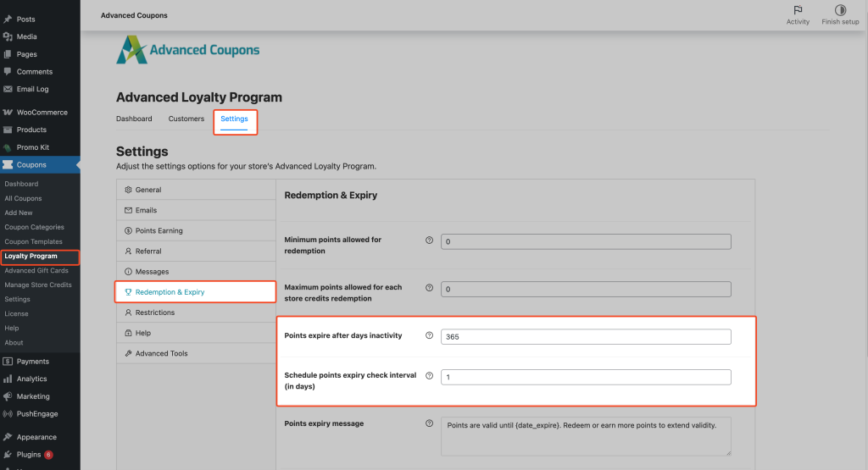Image resolution: width=868 pixels, height=470 pixels.
Task: Open Coupon Templates link
Action: (x=34, y=241)
